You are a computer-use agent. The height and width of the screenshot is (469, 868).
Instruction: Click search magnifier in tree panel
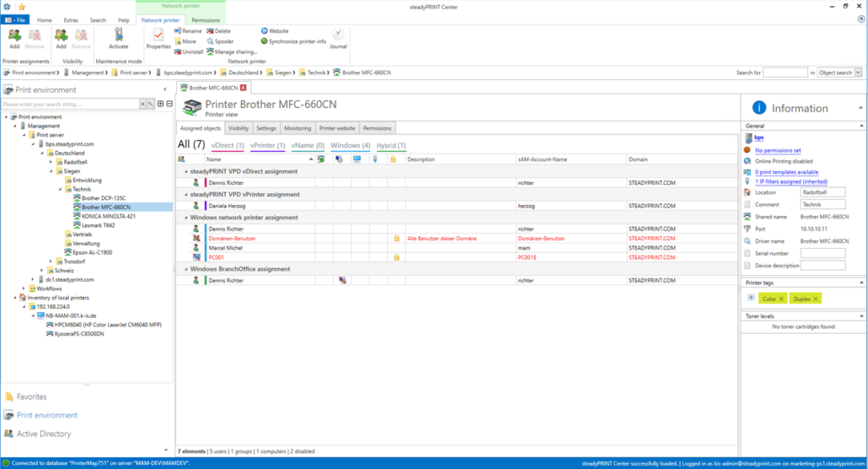click(150, 104)
